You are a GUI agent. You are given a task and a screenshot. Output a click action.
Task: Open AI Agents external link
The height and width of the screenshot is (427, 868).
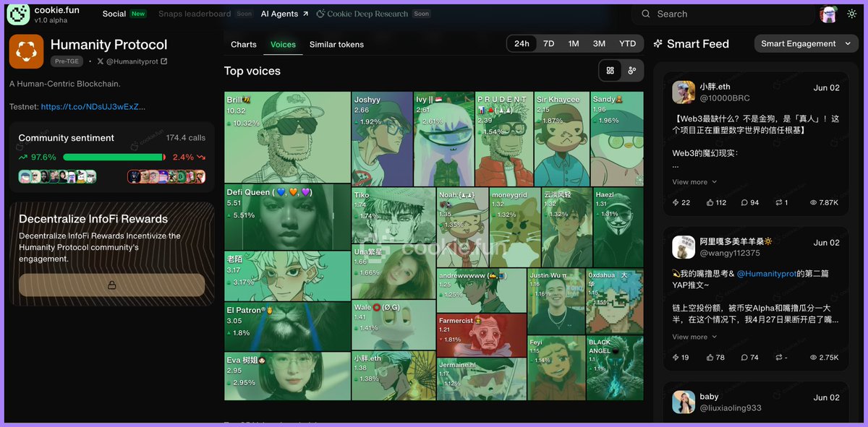click(284, 14)
